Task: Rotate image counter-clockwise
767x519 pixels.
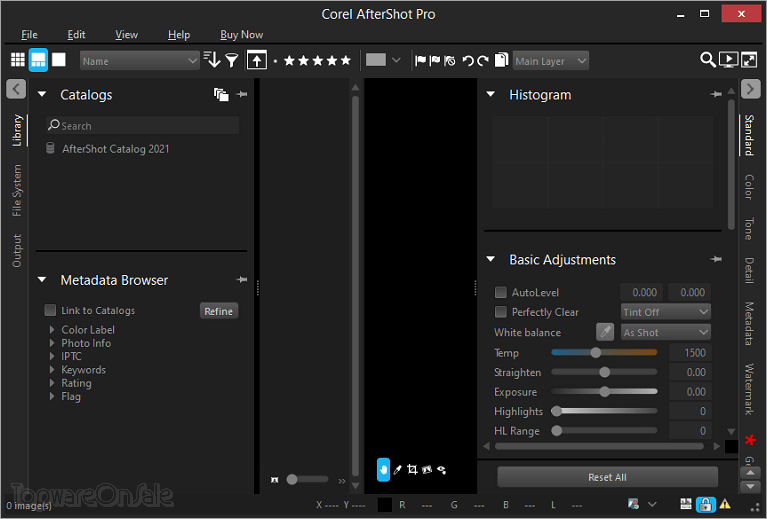Action: tap(468, 61)
